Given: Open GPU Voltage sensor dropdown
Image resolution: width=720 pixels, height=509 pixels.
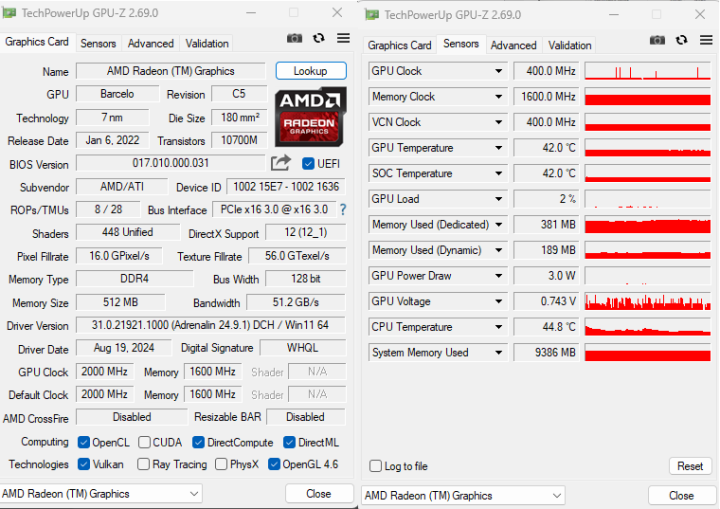Looking at the screenshot, I should (x=498, y=301).
